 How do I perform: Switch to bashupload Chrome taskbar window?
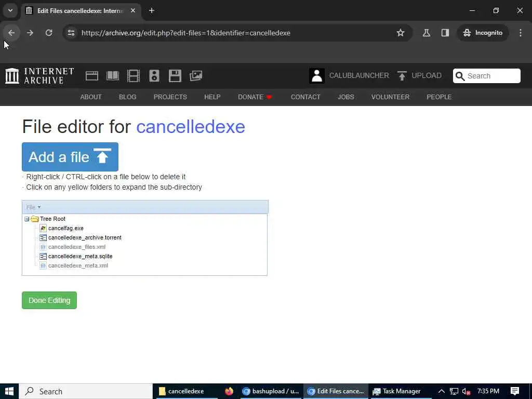270,391
